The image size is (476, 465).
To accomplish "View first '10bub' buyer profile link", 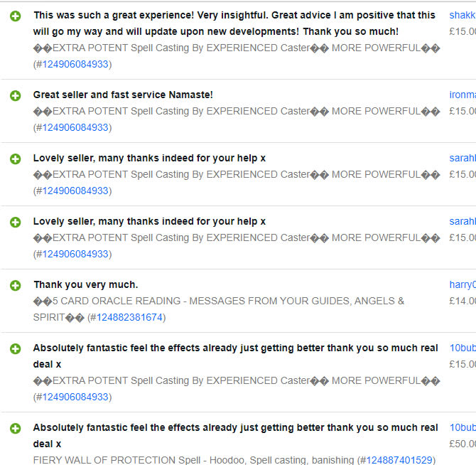I will [463, 348].
